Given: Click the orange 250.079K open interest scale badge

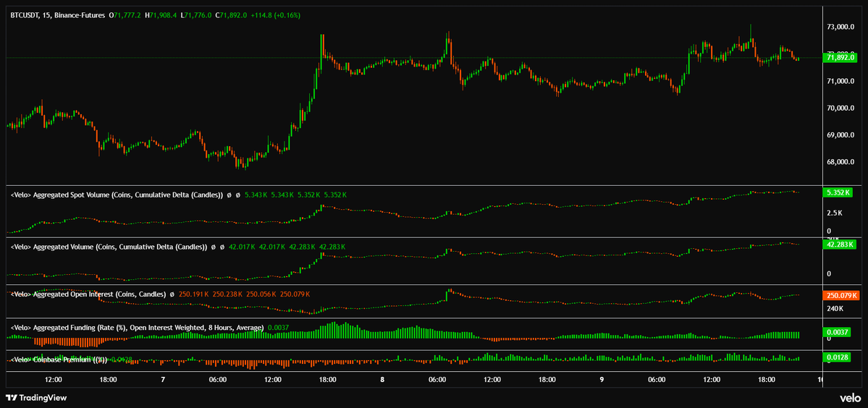Looking at the screenshot, I should coord(842,295).
